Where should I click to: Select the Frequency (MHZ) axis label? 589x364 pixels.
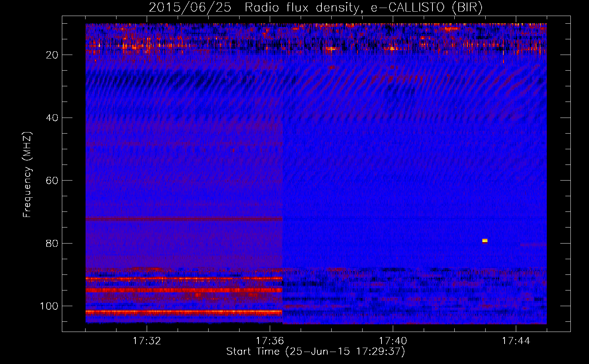(x=27, y=175)
